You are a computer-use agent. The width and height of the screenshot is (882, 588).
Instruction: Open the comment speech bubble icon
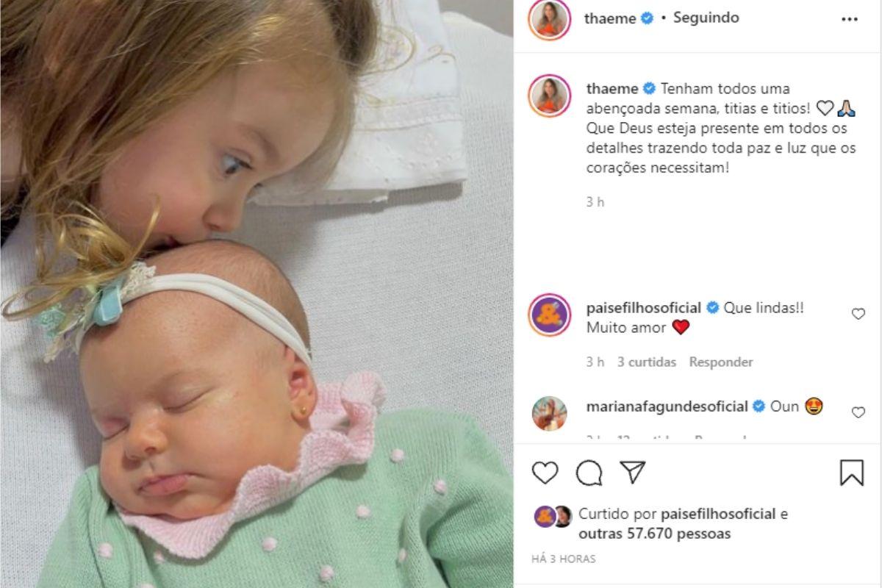(x=589, y=473)
